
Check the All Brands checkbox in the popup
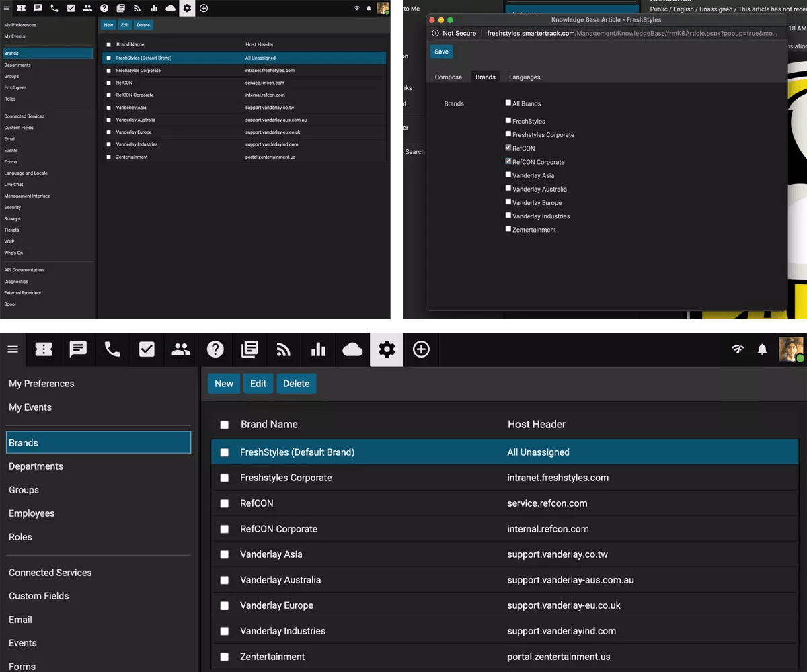click(508, 103)
